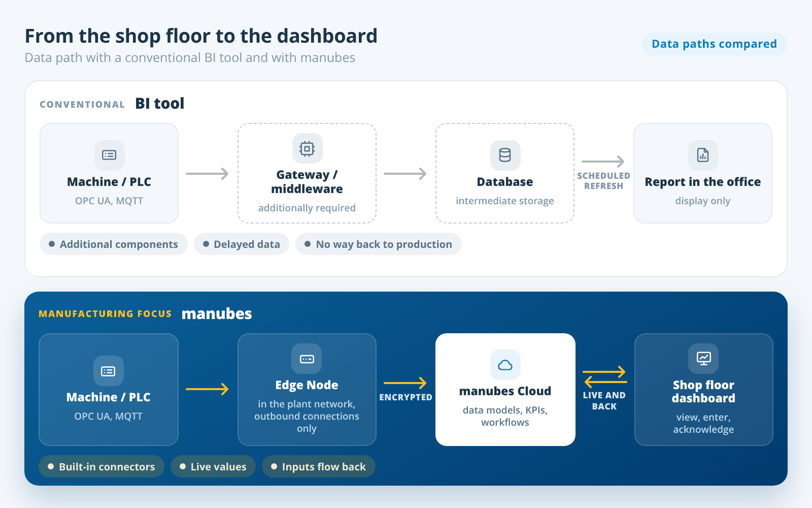Screen dimensions: 812x508
Task: Click the Report in the office document icon
Action: [703, 155]
